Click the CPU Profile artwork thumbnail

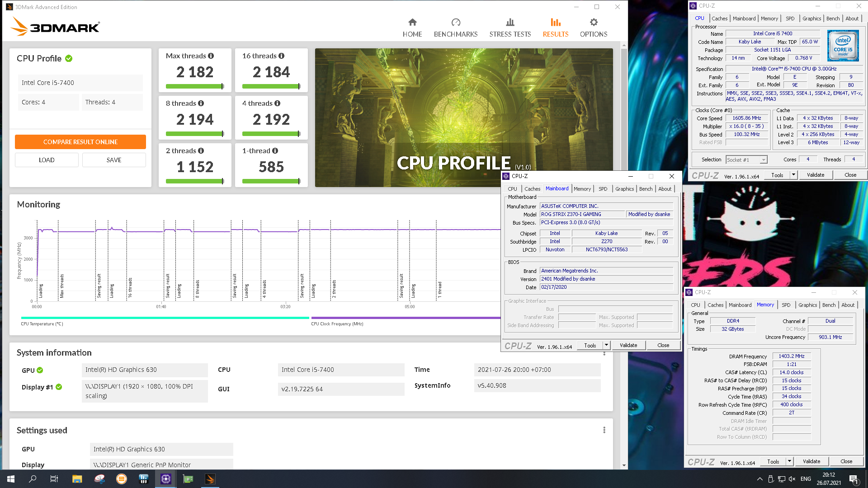click(x=464, y=117)
